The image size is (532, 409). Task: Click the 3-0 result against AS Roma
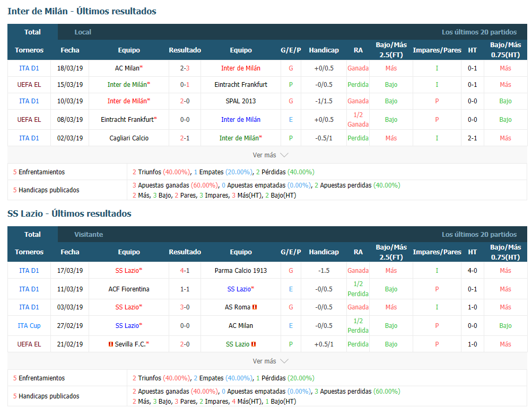tap(185, 307)
